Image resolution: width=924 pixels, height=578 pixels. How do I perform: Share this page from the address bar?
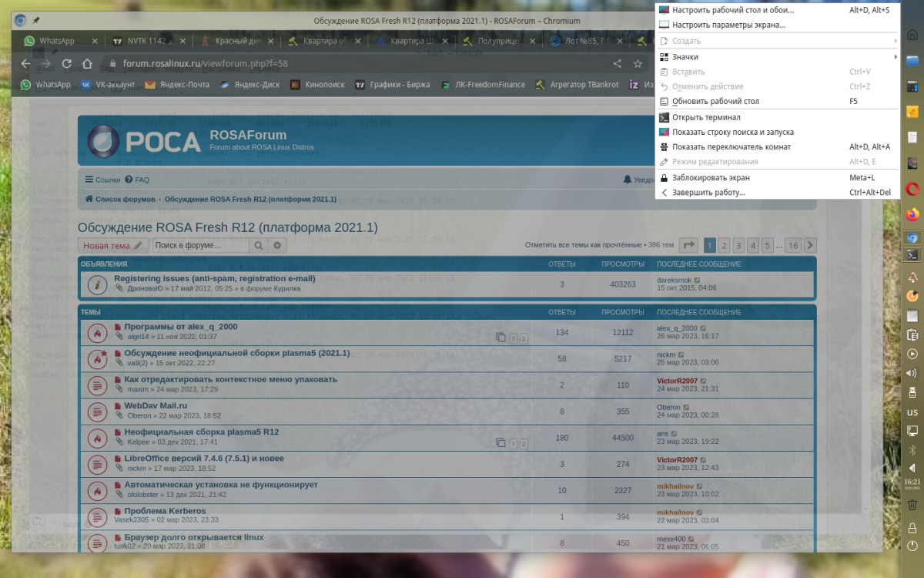coord(617,64)
